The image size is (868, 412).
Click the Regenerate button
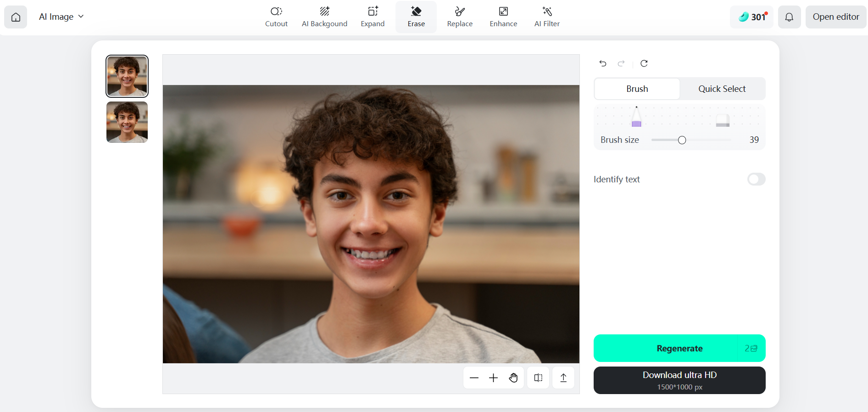click(x=679, y=348)
